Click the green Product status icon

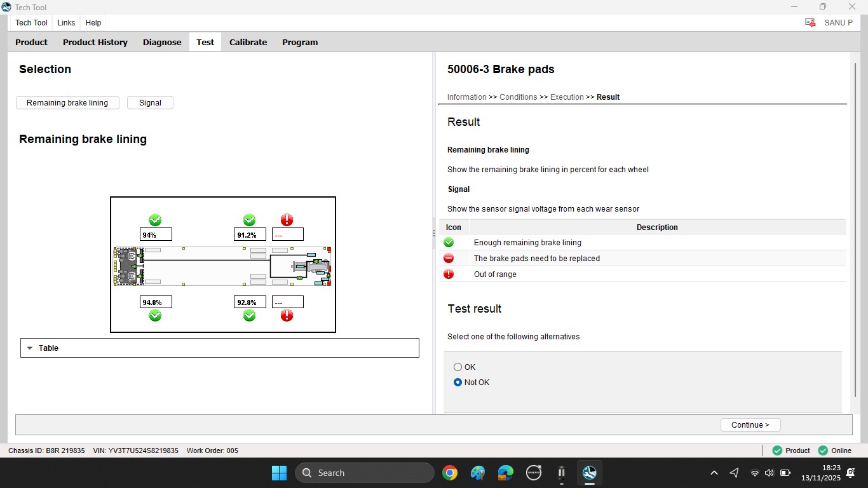tap(777, 451)
